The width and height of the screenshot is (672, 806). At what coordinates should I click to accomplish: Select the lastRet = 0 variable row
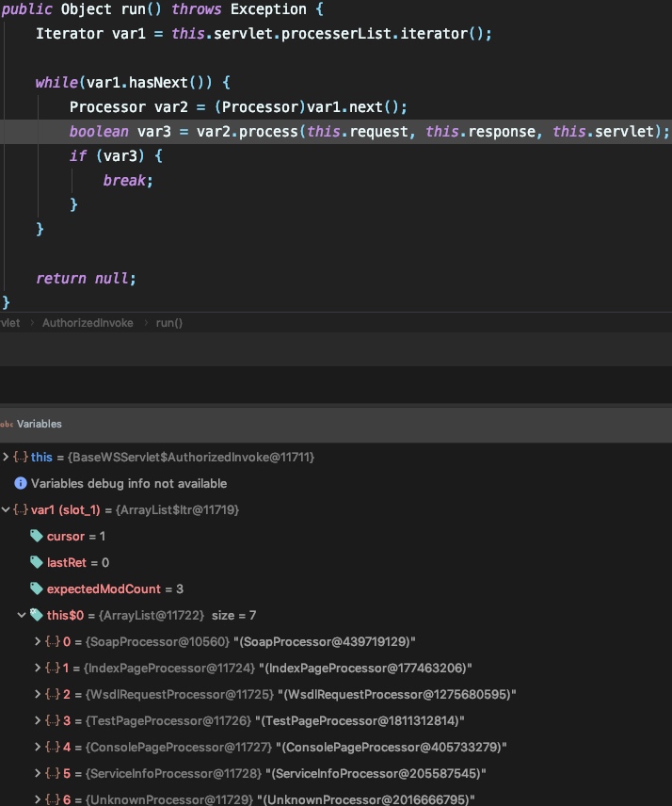click(336, 562)
